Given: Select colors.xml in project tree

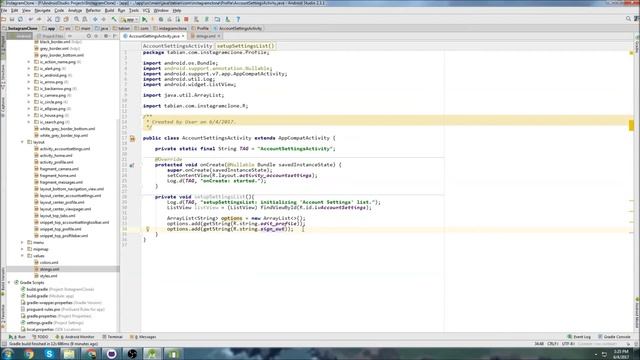Looking at the screenshot, I should (49, 262).
